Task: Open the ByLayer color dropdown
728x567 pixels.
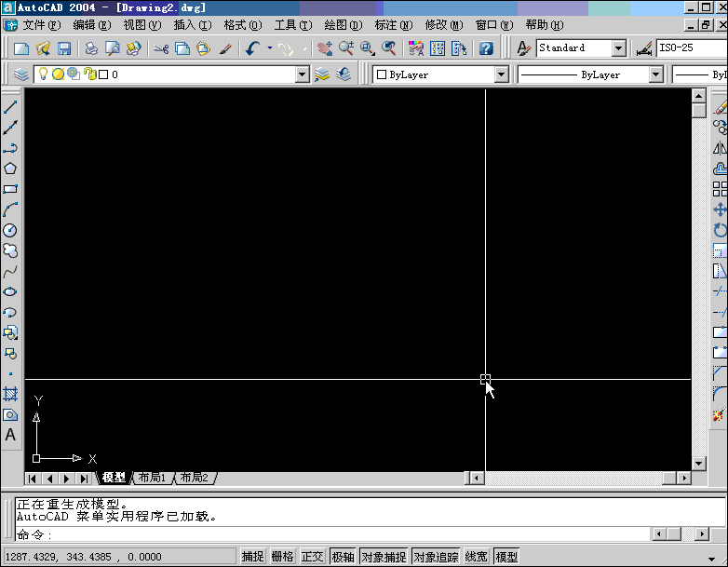Action: pyautogui.click(x=502, y=74)
